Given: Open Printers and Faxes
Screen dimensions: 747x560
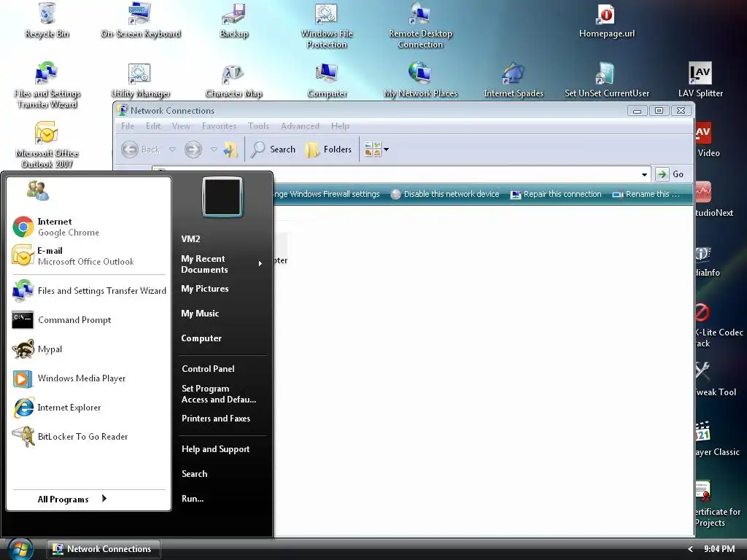Looking at the screenshot, I should click(x=216, y=419).
